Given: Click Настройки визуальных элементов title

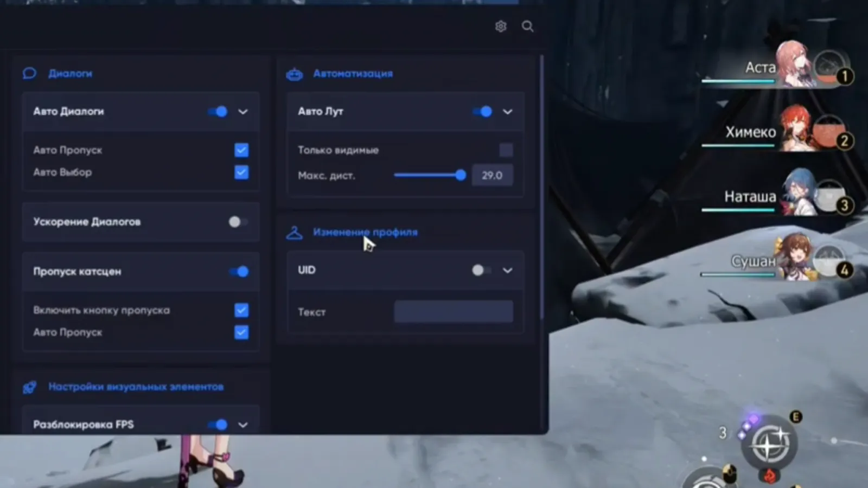Looking at the screenshot, I should tap(136, 387).
